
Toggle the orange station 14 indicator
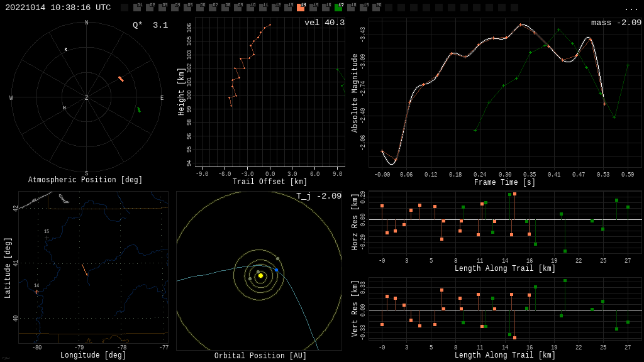pos(301,7)
